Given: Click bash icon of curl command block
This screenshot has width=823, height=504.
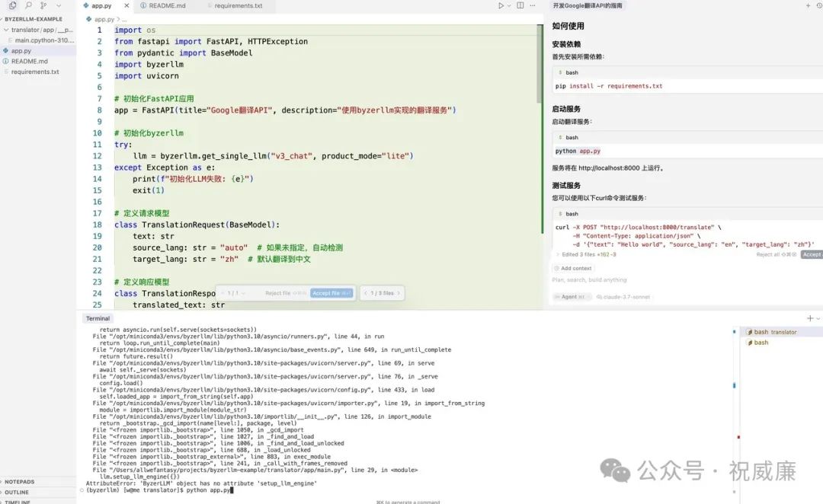Looking at the screenshot, I should tap(560, 214).
